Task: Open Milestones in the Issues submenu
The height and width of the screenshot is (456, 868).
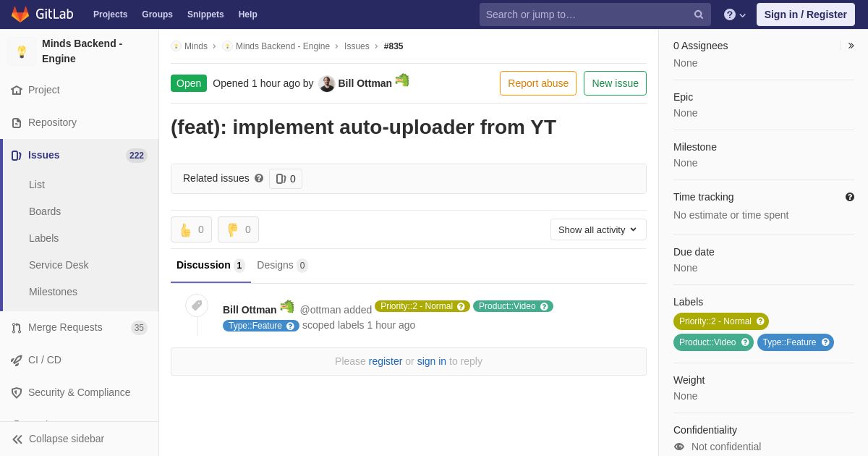Action: (x=53, y=292)
